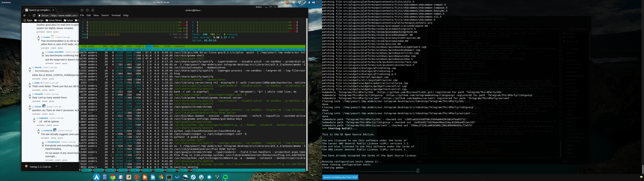The width and height of the screenshot is (644, 181).
Task: Open the Terminal icon in dock
Action: (169, 177)
